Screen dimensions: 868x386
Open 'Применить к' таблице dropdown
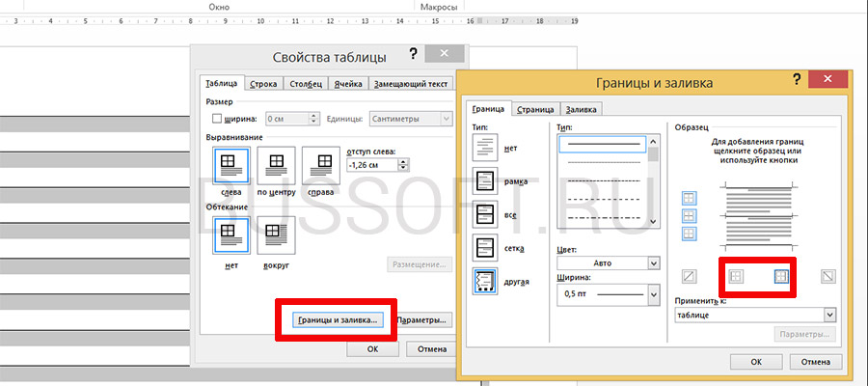pos(754,315)
